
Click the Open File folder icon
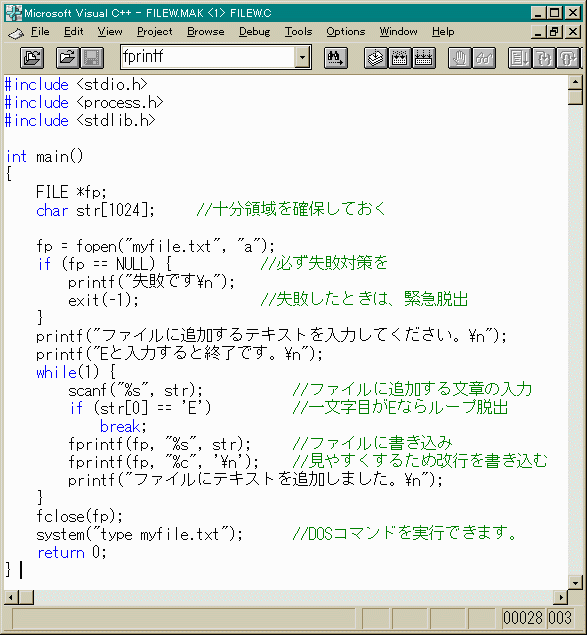click(x=68, y=58)
